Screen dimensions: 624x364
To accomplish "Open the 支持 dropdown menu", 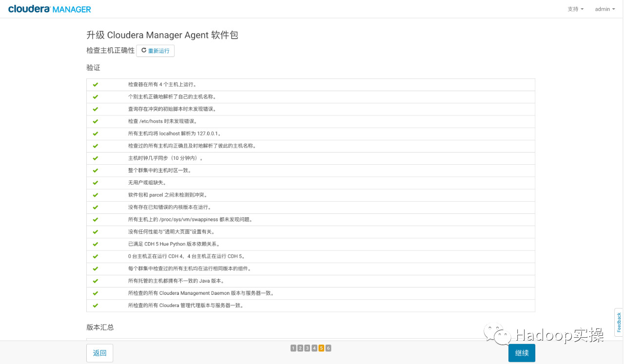I will (575, 9).
